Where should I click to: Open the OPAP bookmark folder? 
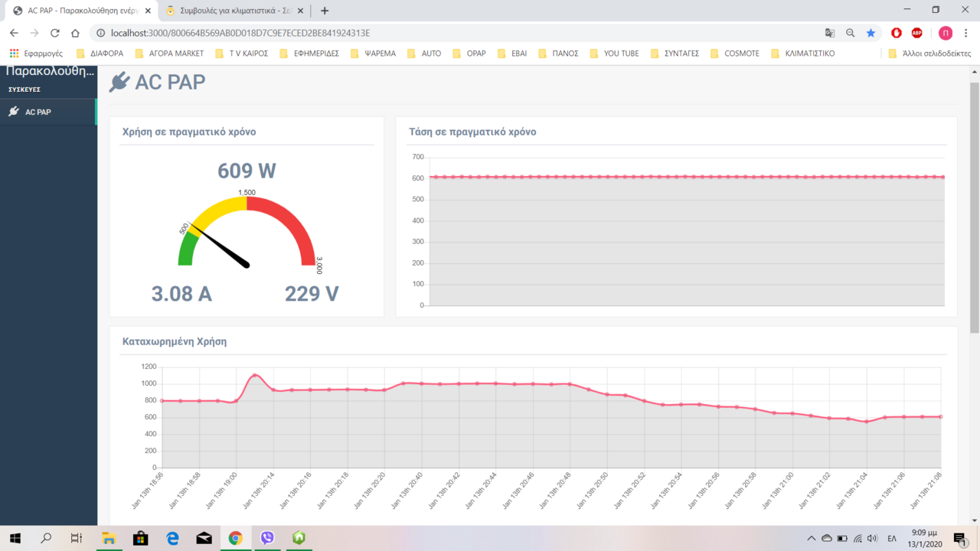[x=469, y=54]
